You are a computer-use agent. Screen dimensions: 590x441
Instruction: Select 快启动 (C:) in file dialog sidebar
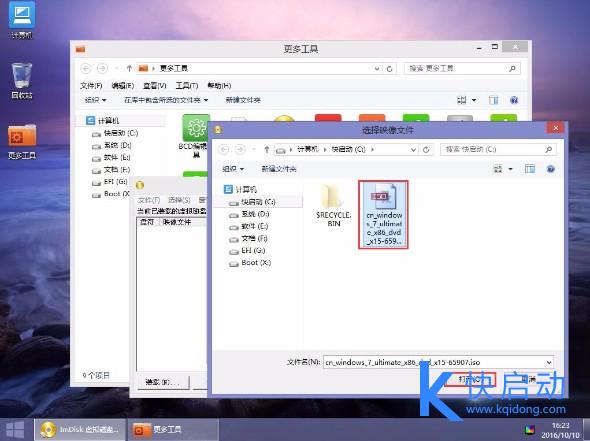(258, 202)
